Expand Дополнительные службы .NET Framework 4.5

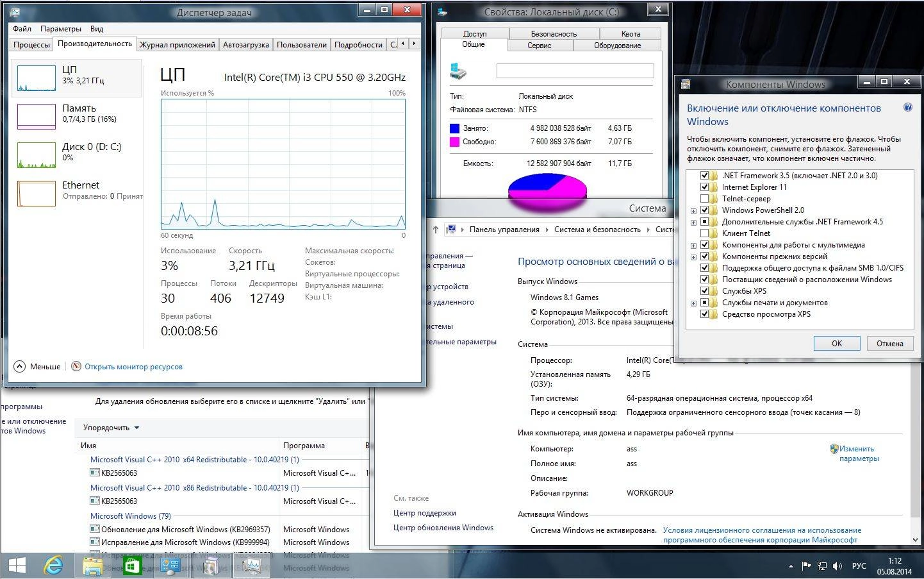pyautogui.click(x=693, y=222)
